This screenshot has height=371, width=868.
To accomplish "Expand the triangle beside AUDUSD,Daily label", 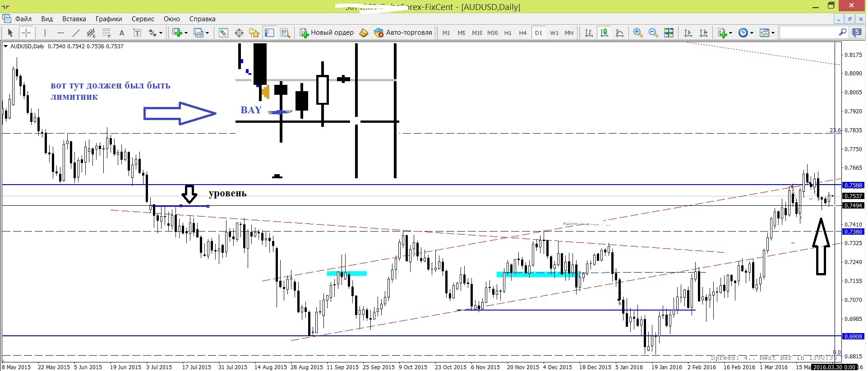I will click(x=5, y=46).
